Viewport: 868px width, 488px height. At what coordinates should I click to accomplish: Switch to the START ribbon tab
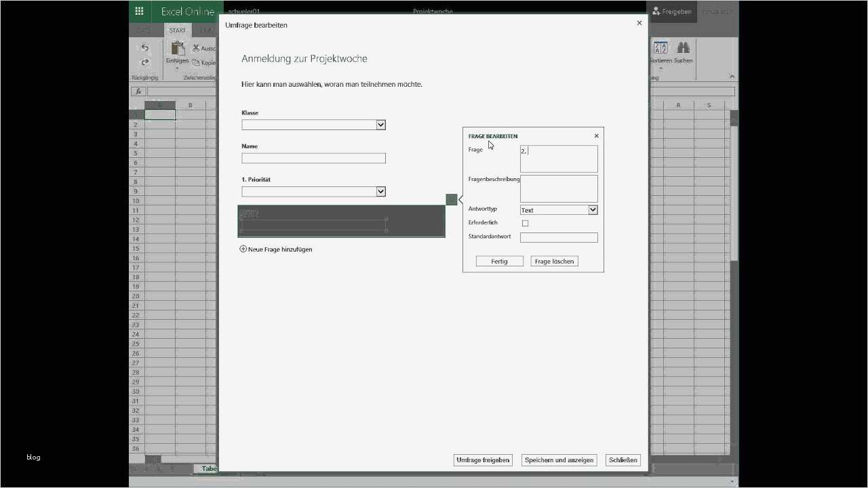(177, 30)
